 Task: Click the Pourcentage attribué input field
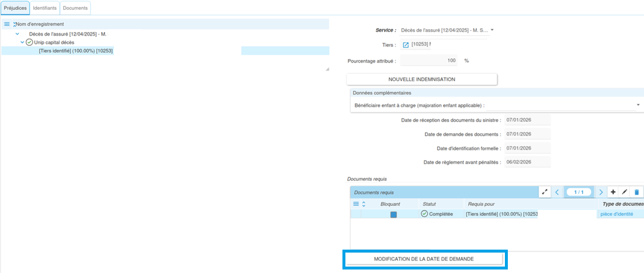pyautogui.click(x=430, y=60)
